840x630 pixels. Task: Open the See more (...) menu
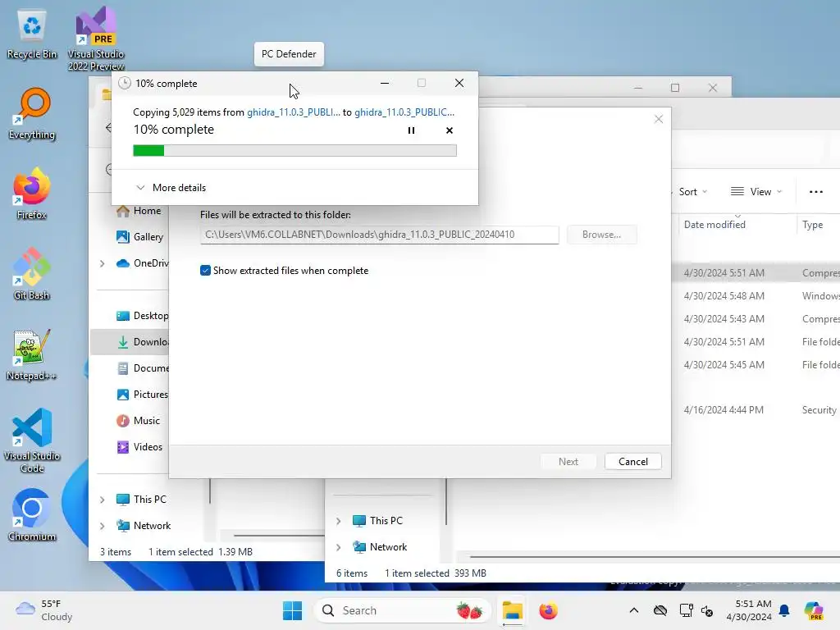816,192
